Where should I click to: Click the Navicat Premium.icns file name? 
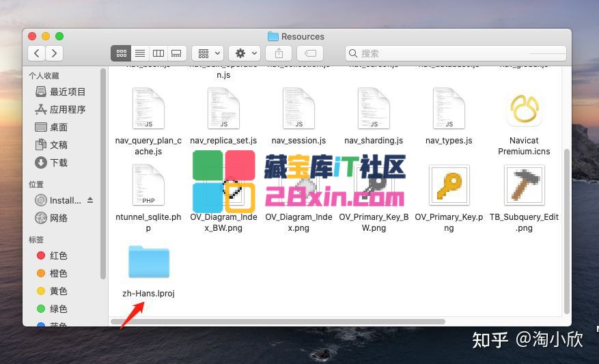524,146
